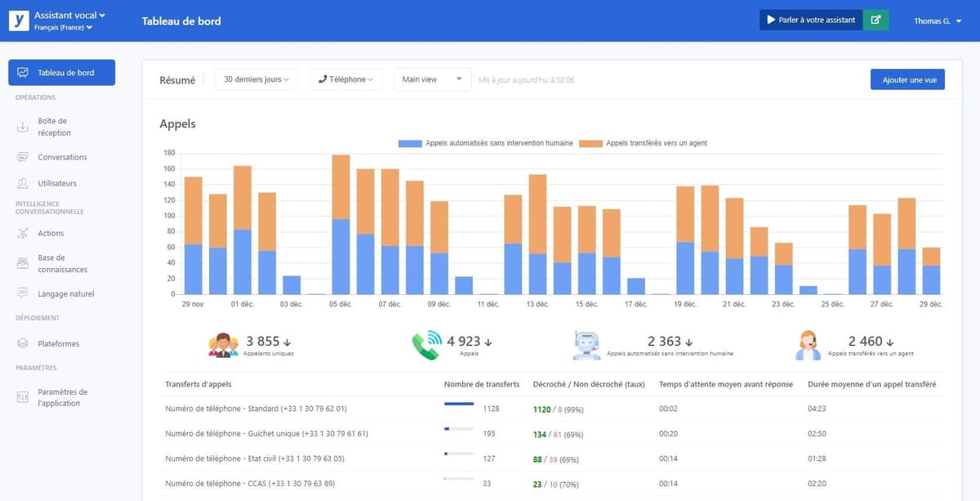The image size is (980, 501).
Task: Click the Base de connaissances icon
Action: pyautogui.click(x=22, y=263)
